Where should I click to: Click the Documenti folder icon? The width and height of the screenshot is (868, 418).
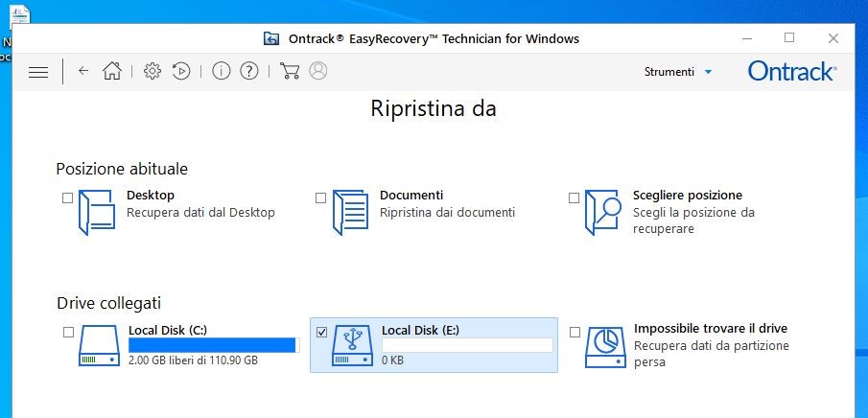coord(350,213)
